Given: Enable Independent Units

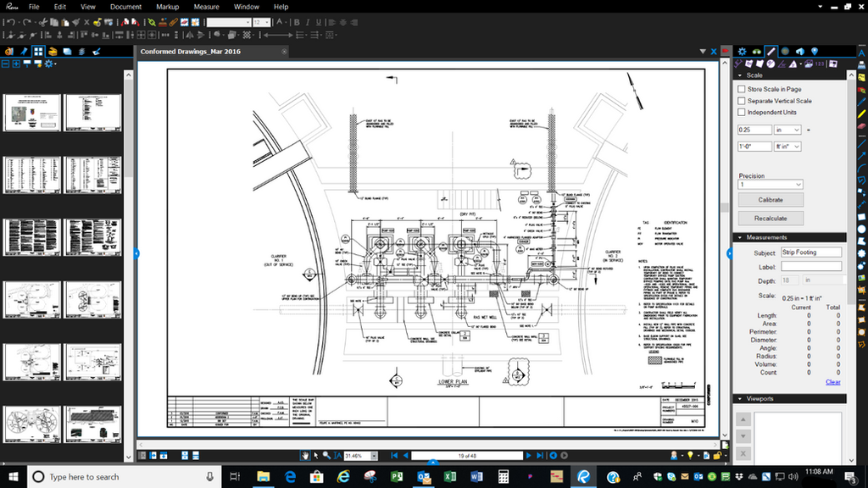Looking at the screenshot, I should coord(742,111).
